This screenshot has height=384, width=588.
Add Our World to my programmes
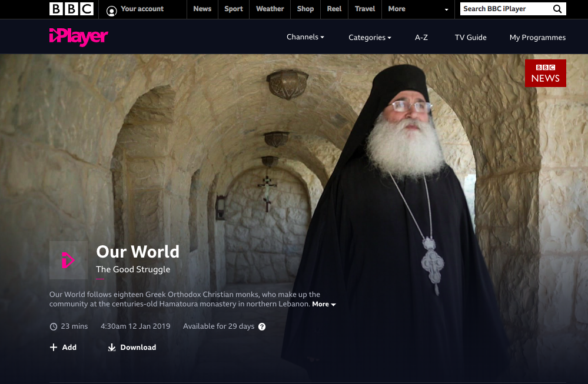point(63,348)
